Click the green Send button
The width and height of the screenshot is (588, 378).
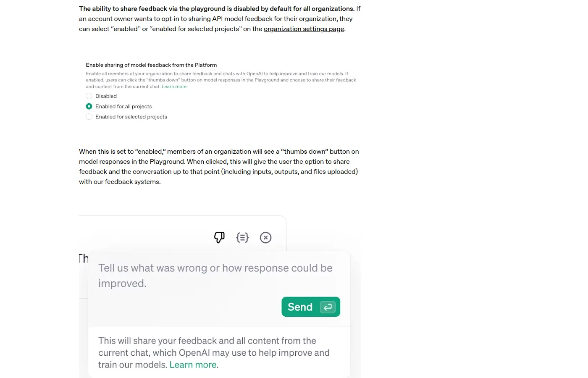pyautogui.click(x=311, y=307)
